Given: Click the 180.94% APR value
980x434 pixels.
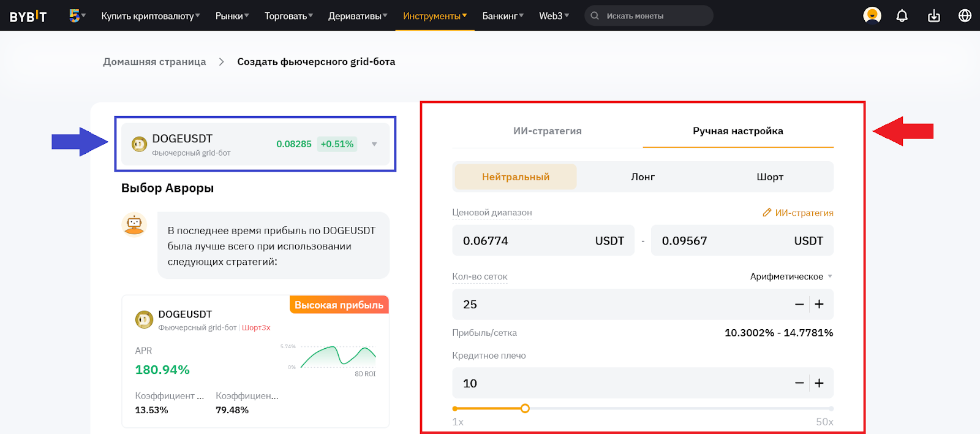Looking at the screenshot, I should tap(162, 370).
